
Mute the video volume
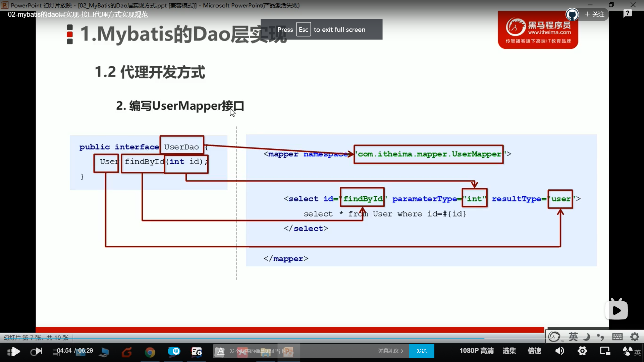pos(559,351)
